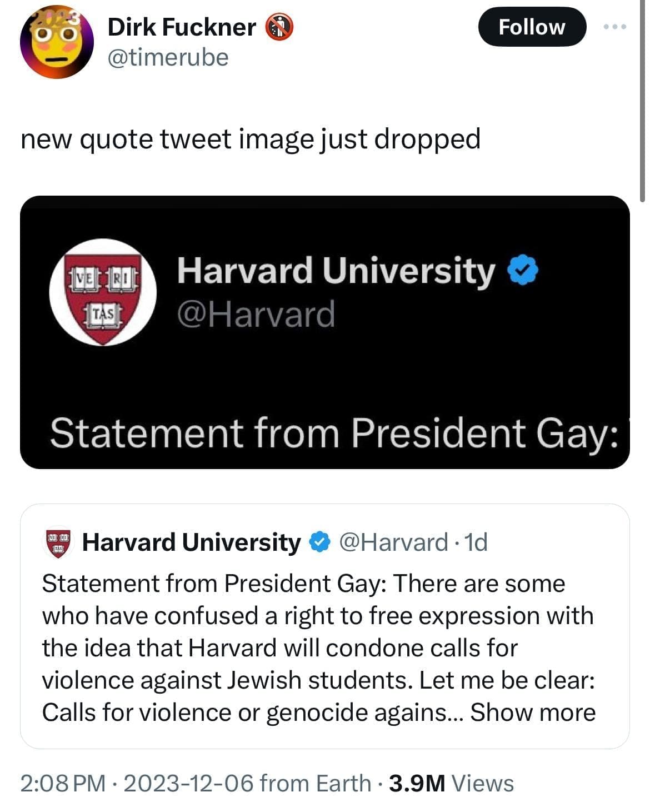Click the blue verified checkmark in the large image
Image resolution: width=650 pixels, height=812 pixels.
click(524, 271)
